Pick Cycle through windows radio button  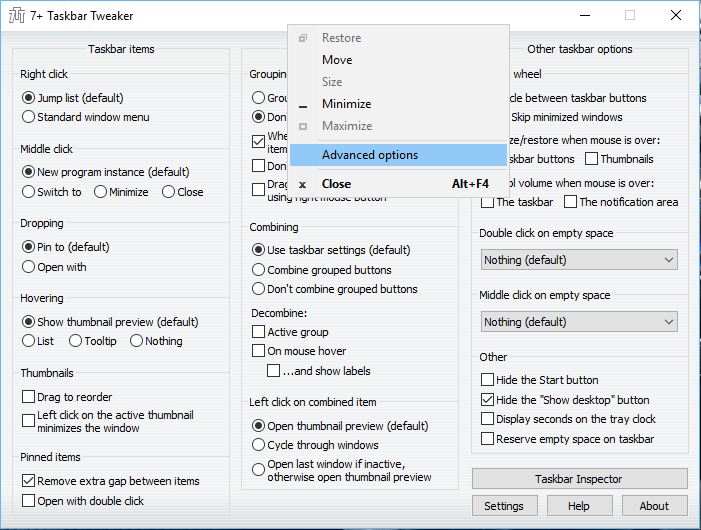click(x=259, y=445)
